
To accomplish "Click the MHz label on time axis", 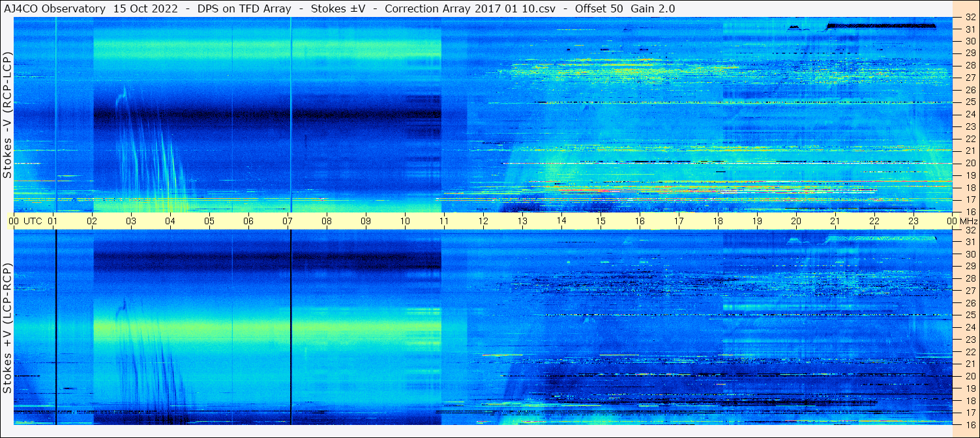I will pos(968,221).
